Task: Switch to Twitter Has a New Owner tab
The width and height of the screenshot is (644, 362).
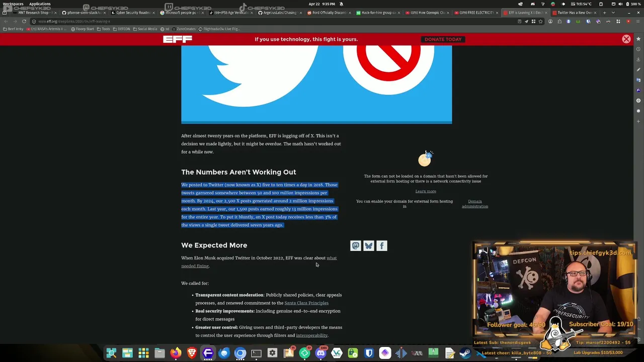Action: [x=574, y=13]
